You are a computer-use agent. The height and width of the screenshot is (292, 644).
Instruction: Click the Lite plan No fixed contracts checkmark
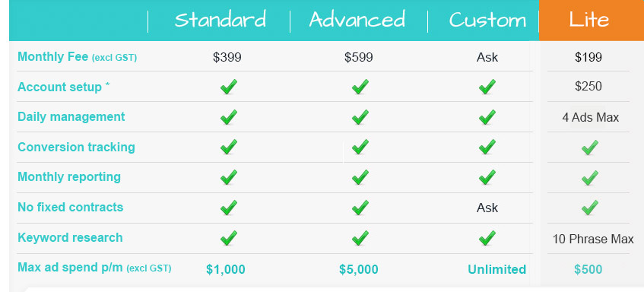click(590, 208)
